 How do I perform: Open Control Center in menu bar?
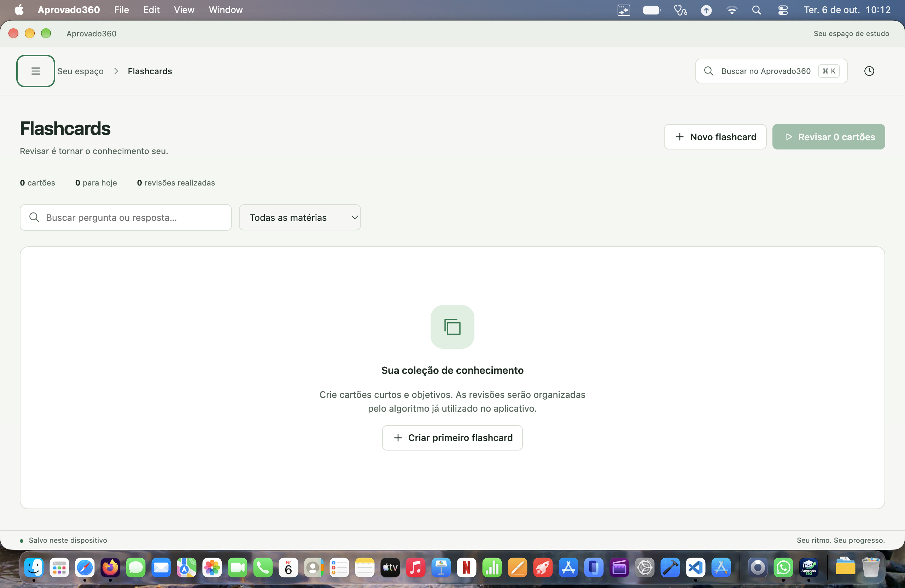(x=783, y=10)
